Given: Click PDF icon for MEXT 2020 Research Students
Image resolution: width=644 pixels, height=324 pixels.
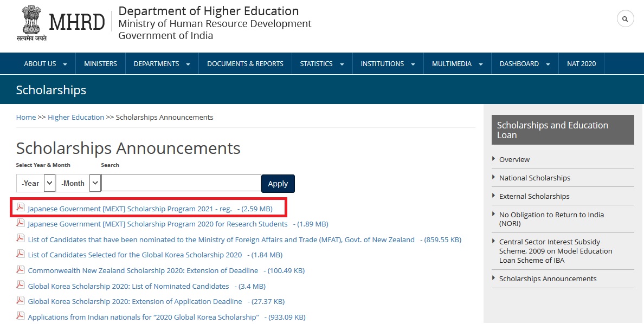Looking at the screenshot, I should click(x=21, y=223).
